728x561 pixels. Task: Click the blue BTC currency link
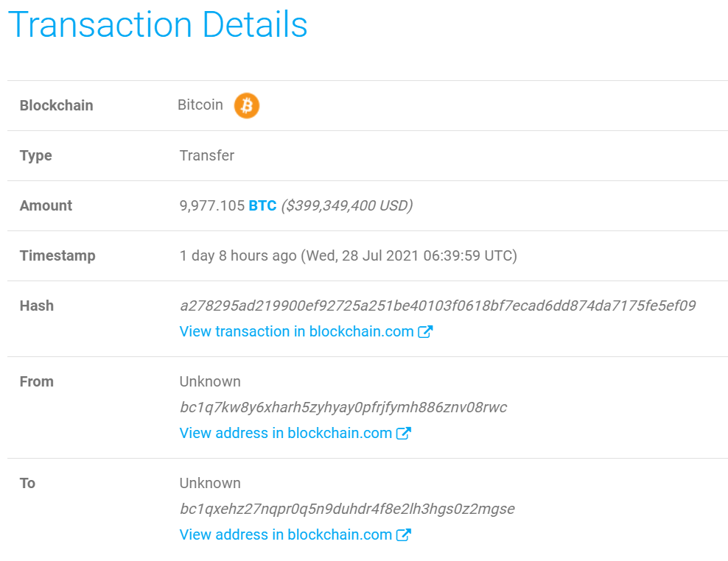click(262, 205)
